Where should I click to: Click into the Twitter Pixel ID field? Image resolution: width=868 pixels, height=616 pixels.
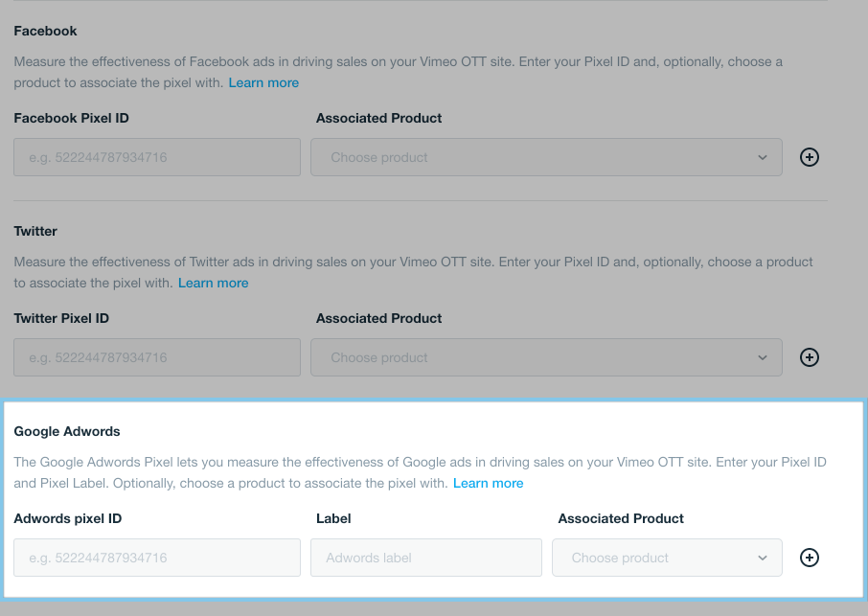click(157, 357)
